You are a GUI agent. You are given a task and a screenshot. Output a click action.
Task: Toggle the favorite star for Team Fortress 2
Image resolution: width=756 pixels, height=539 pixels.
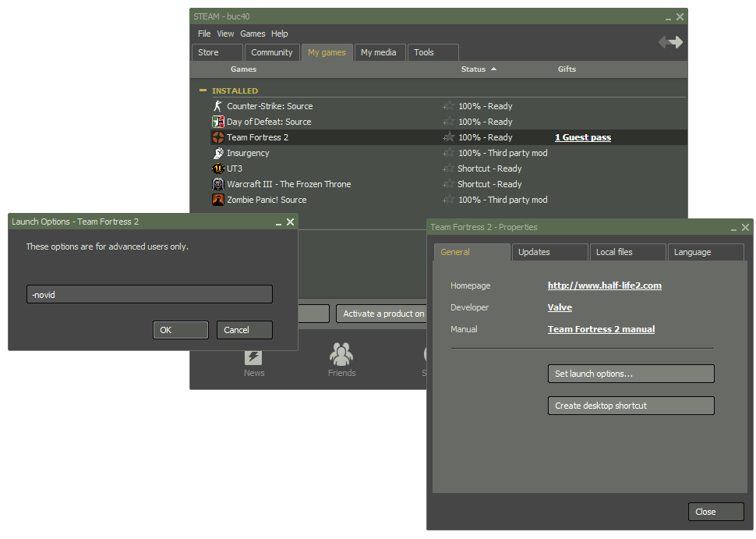tap(448, 137)
